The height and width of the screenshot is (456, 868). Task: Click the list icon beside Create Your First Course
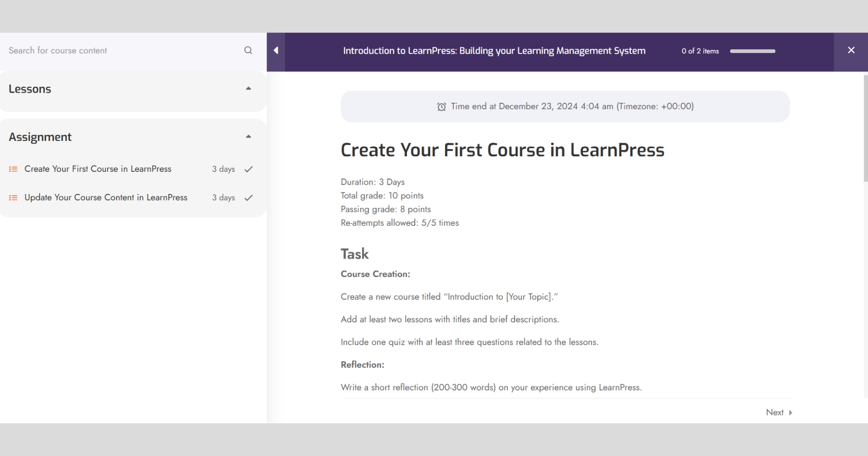(14, 169)
